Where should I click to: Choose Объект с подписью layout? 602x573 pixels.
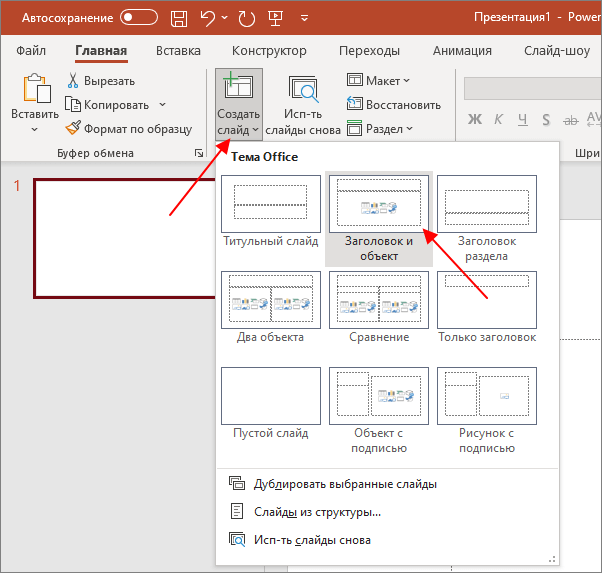[379, 411]
